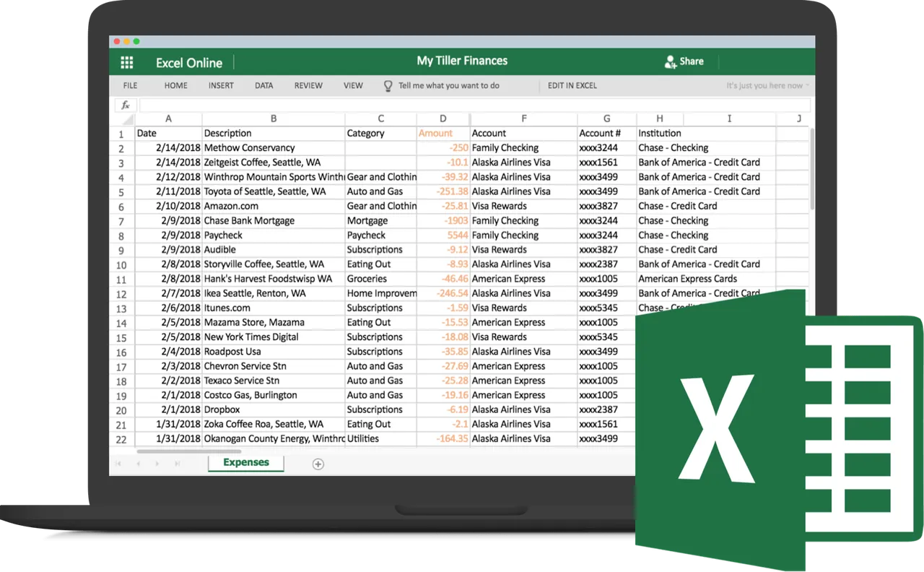Open the INSERT ribbon tab

(x=221, y=85)
